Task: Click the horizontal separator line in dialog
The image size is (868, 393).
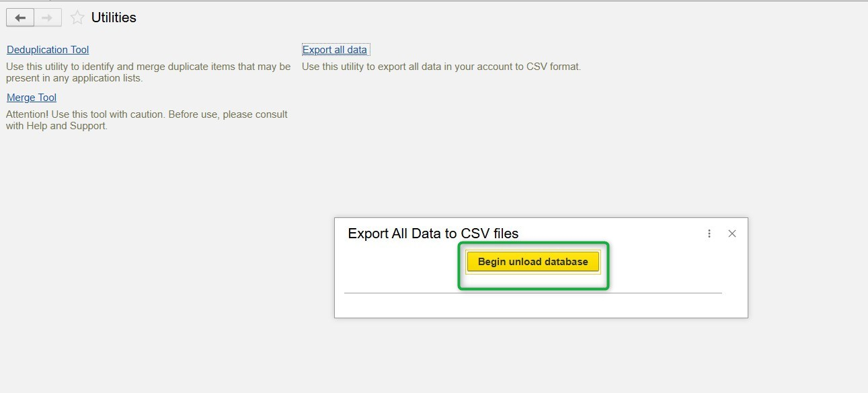Action: (532, 293)
